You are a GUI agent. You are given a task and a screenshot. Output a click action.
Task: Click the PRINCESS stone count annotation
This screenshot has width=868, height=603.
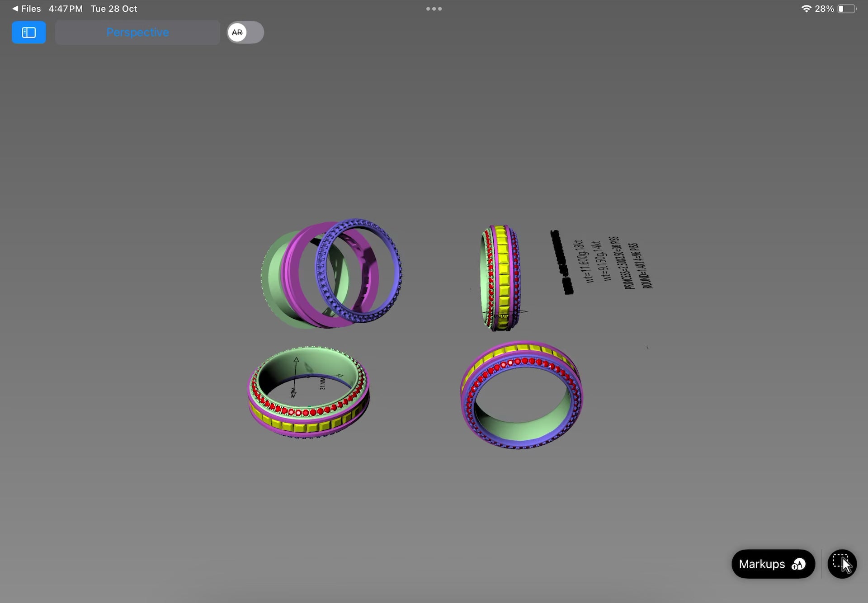(622, 263)
